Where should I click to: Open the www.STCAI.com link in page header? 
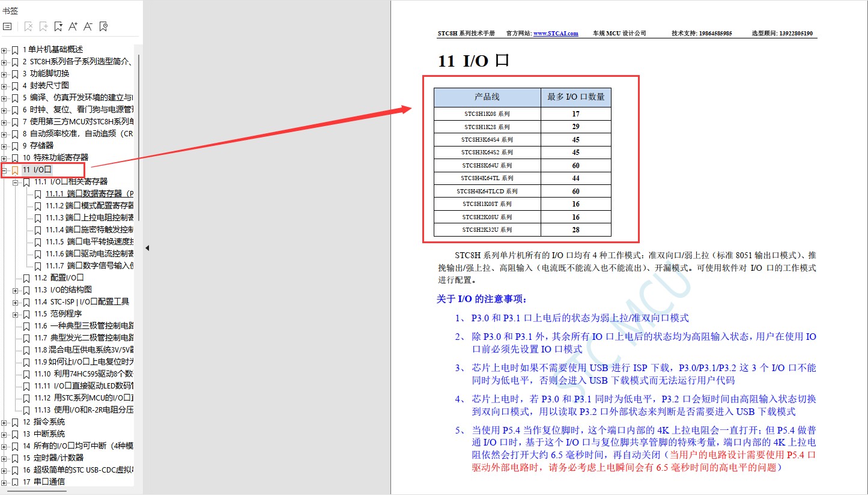point(556,34)
